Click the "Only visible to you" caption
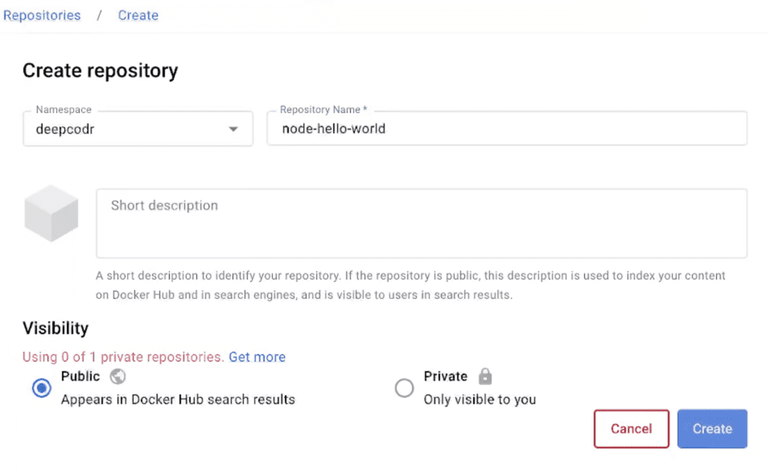The height and width of the screenshot is (474, 768). (479, 400)
